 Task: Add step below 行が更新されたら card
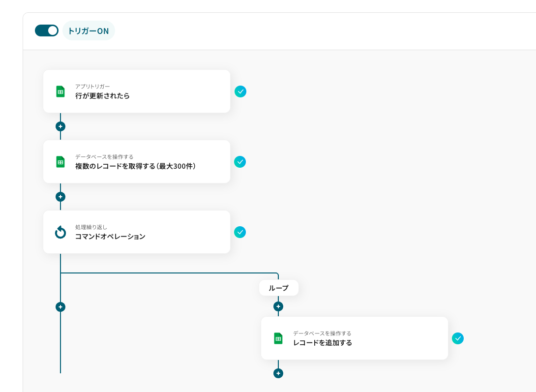(x=60, y=126)
